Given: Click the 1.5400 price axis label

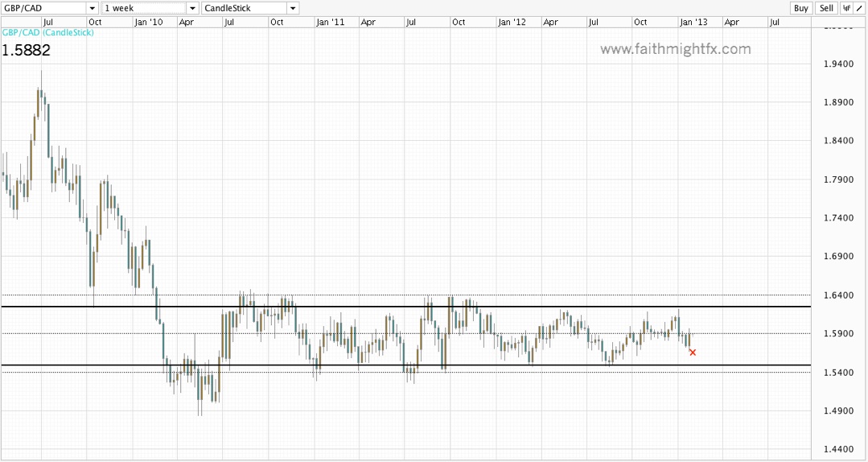Looking at the screenshot, I should (838, 373).
